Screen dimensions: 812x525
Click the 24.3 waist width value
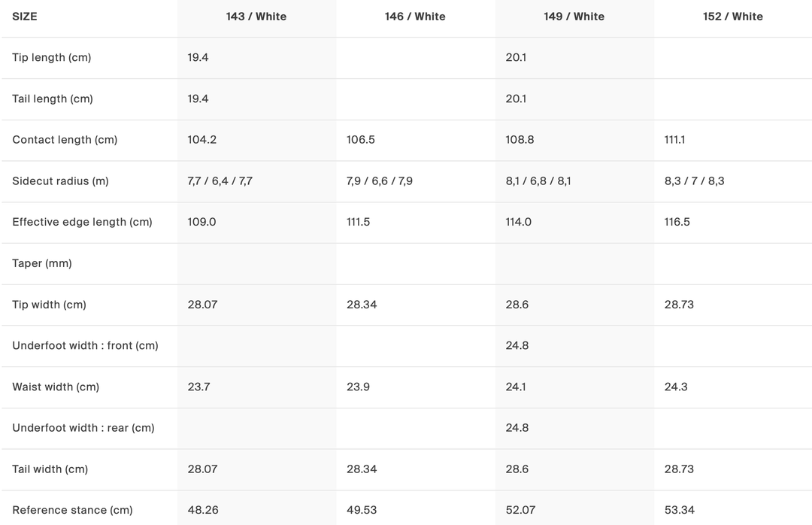tap(676, 387)
